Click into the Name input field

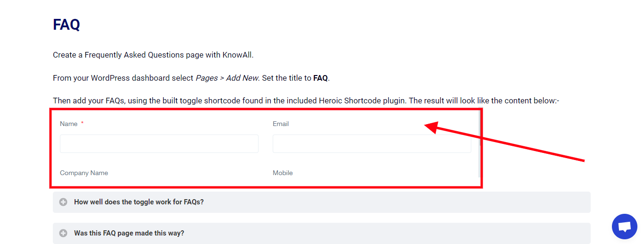[x=159, y=143]
